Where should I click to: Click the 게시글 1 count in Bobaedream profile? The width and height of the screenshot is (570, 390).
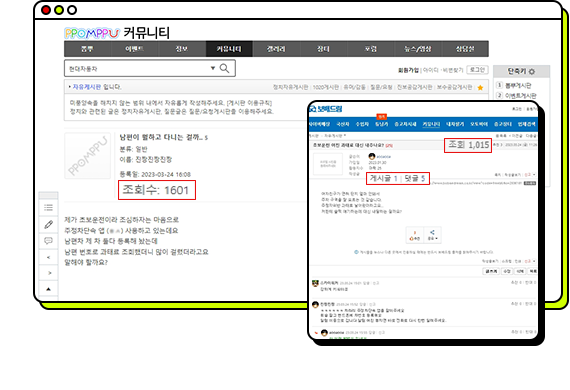click(384, 178)
